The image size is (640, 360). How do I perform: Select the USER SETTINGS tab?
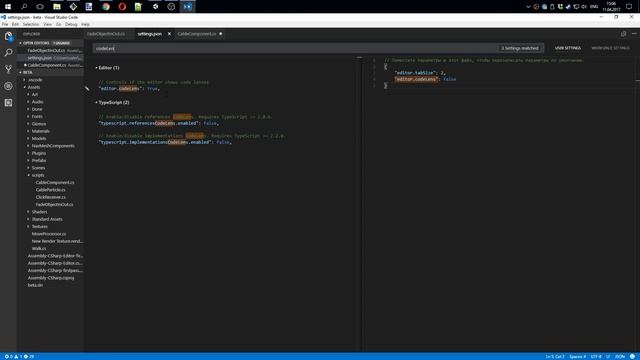click(567, 48)
